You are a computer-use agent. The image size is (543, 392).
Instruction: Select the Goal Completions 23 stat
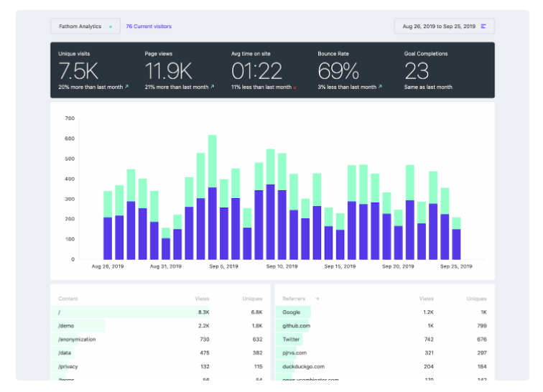(x=428, y=70)
